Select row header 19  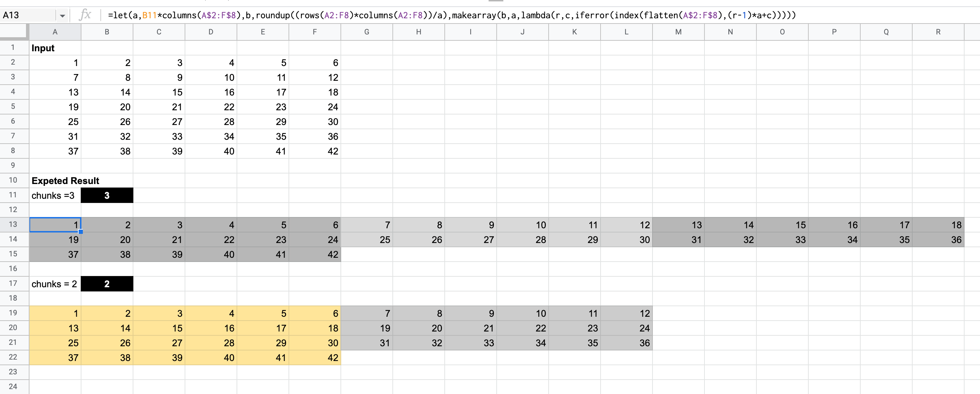point(13,313)
